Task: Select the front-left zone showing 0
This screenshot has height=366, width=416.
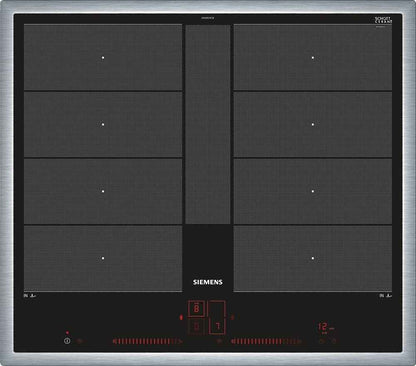Action: 196,326
